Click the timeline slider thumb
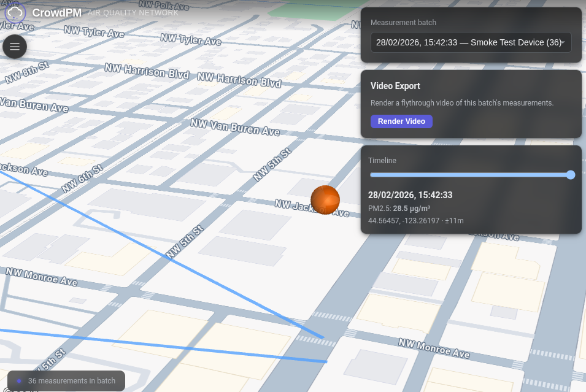Viewport: 586px width, 392px height. [570, 175]
